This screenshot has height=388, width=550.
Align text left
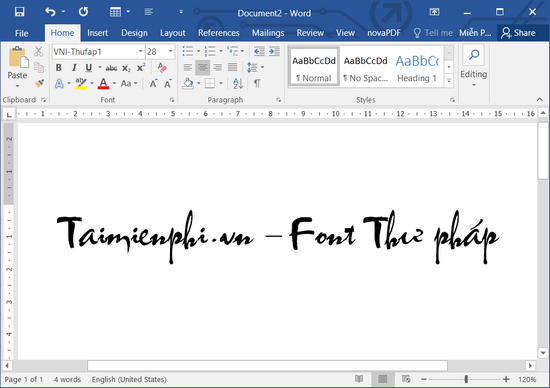tap(188, 67)
